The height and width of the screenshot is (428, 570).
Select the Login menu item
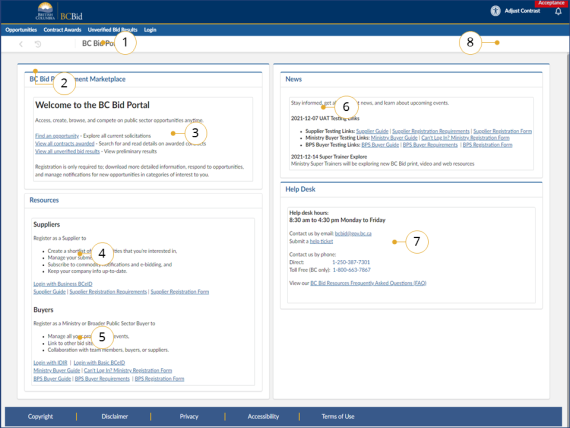[150, 30]
